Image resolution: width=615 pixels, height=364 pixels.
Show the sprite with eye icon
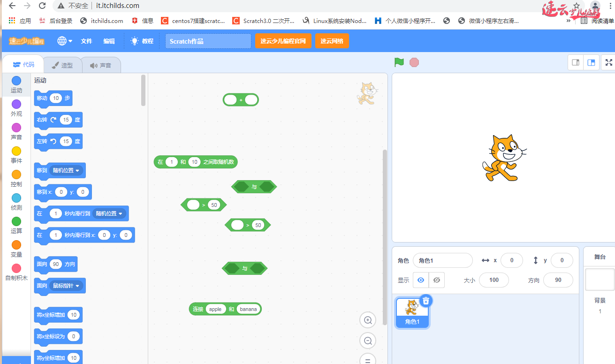pyautogui.click(x=421, y=280)
